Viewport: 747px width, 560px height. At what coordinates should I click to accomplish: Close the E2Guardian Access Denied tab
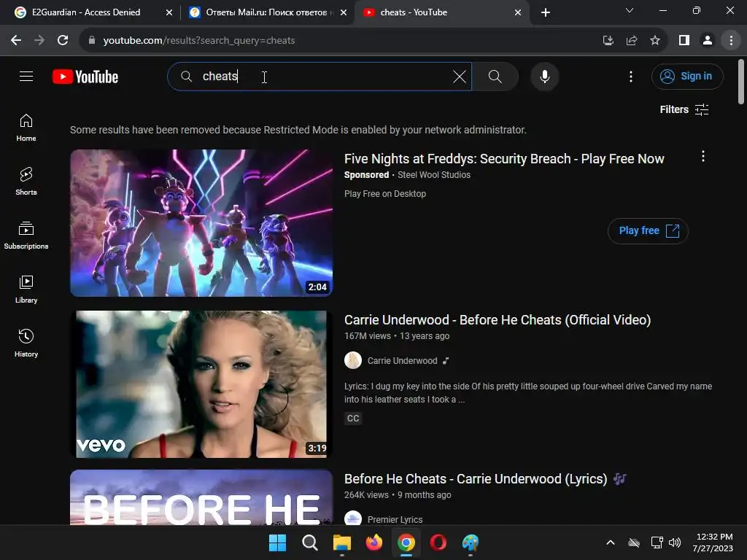(x=169, y=13)
